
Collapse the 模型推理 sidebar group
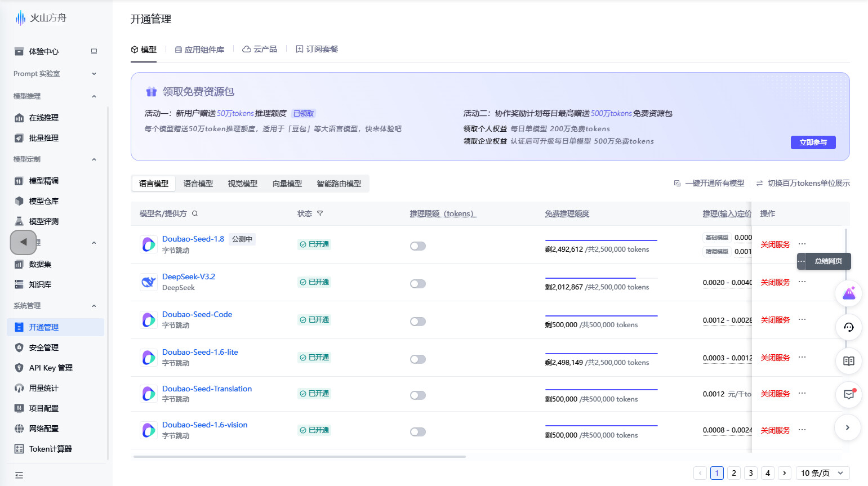pyautogui.click(x=94, y=96)
